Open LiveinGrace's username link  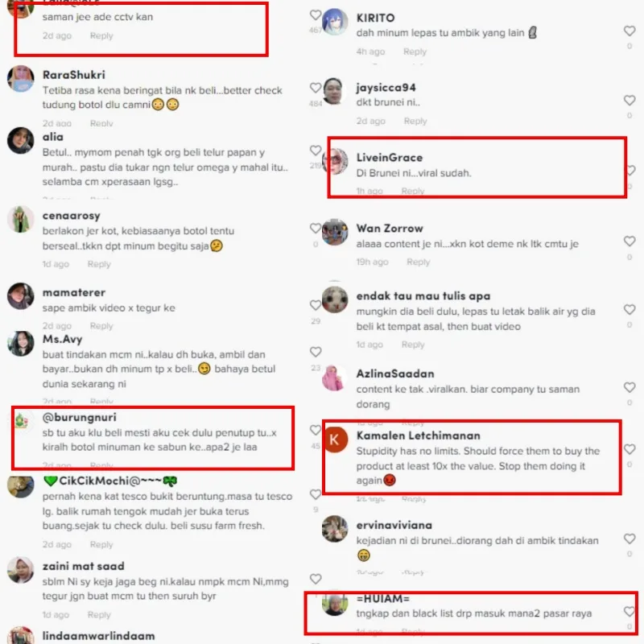(x=390, y=158)
